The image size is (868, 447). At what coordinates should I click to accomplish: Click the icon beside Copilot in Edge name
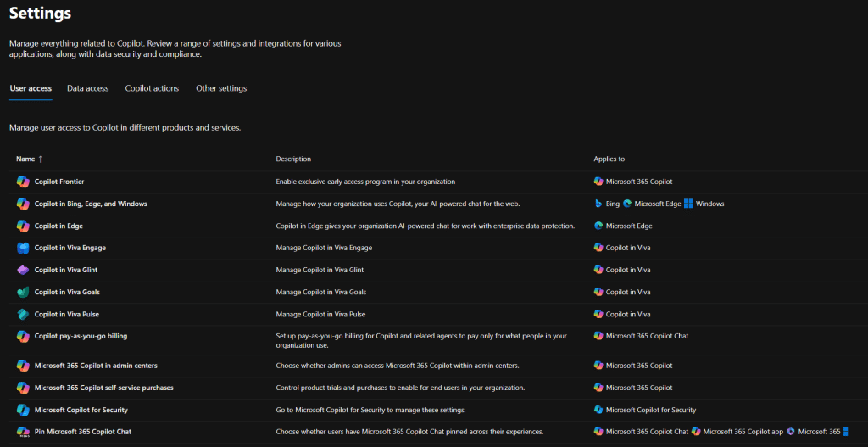(23, 226)
